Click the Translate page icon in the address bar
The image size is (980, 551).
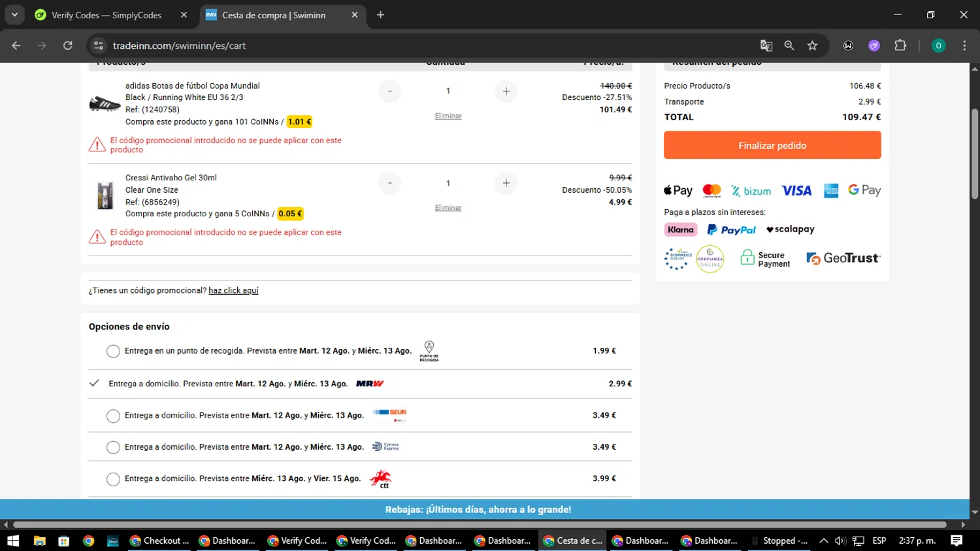pyautogui.click(x=766, y=46)
